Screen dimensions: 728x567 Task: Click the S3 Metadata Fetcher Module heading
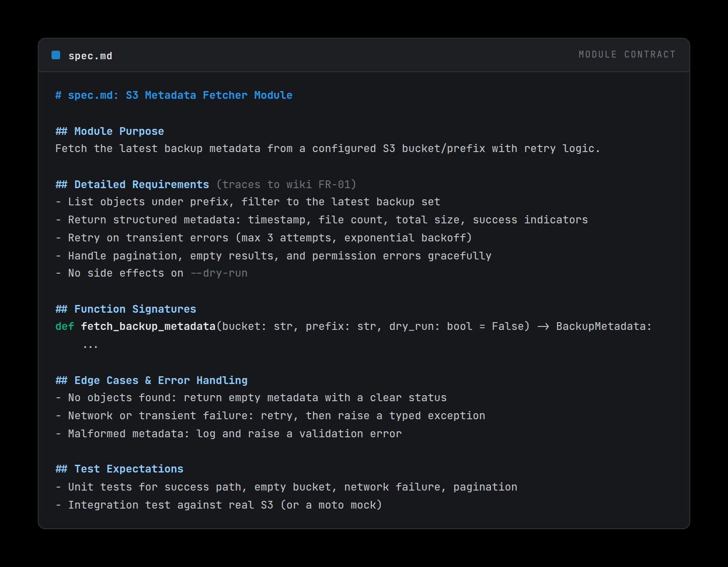[x=174, y=95]
